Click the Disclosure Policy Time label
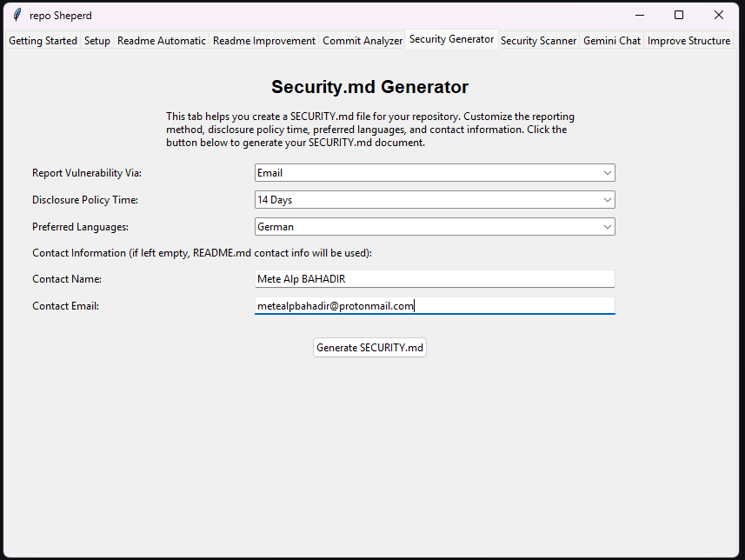This screenshot has width=745, height=560. coord(85,200)
